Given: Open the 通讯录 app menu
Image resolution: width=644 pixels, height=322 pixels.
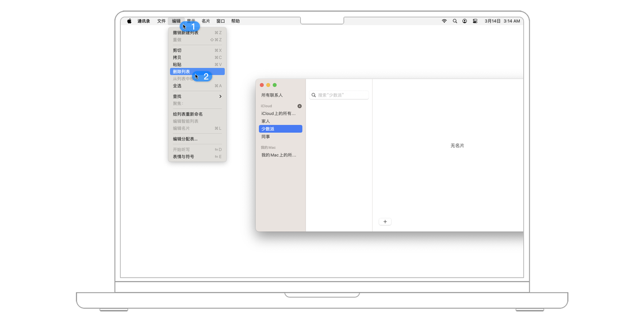Looking at the screenshot, I should pos(144,21).
